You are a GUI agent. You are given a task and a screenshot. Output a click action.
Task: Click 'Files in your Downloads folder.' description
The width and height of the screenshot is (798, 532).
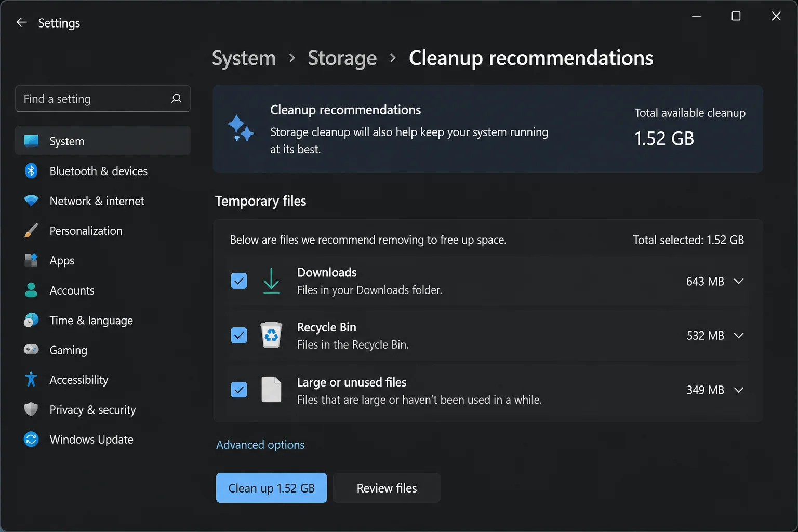pos(369,290)
